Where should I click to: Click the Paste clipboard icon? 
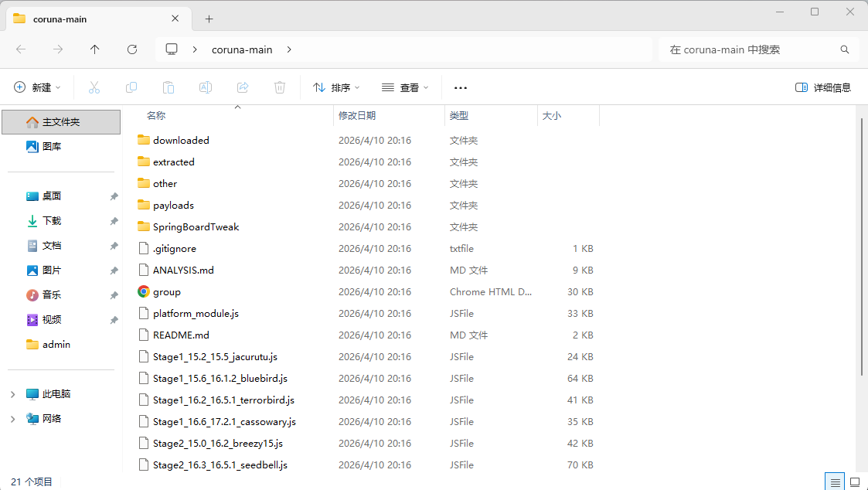click(168, 87)
